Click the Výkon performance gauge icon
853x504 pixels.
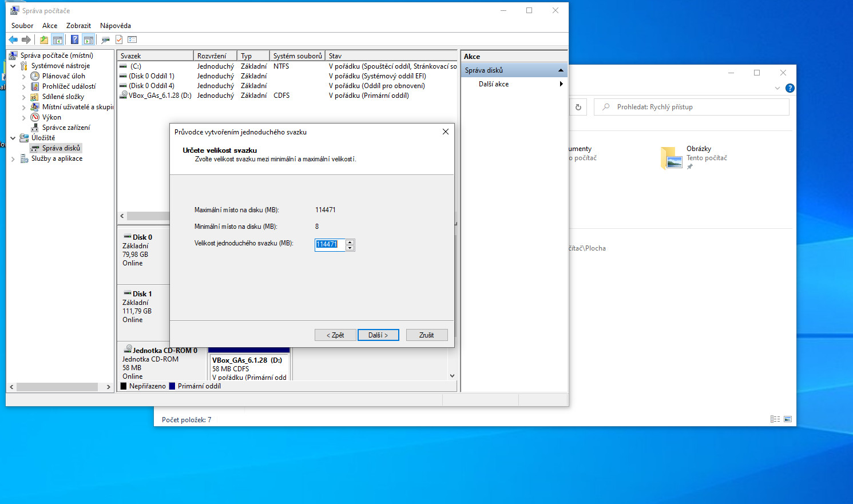35,117
